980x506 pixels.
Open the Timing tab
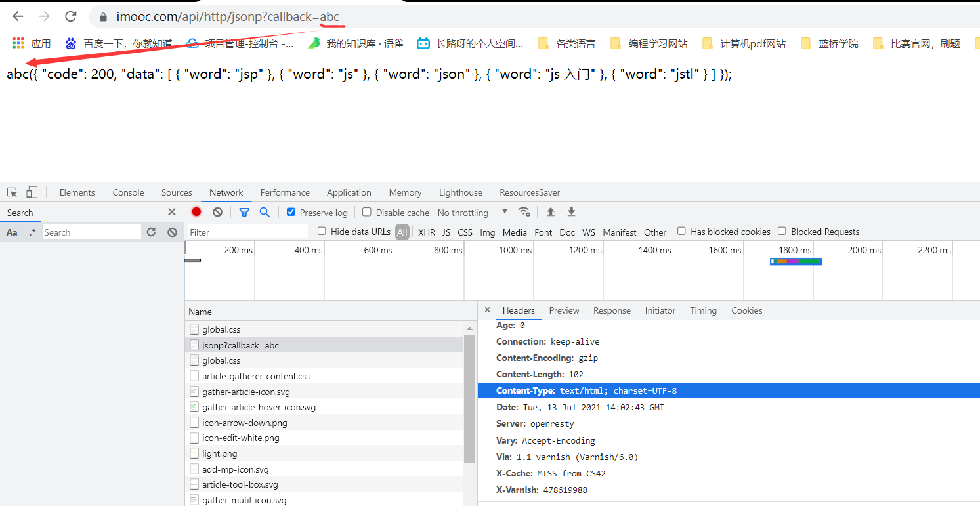(x=703, y=310)
